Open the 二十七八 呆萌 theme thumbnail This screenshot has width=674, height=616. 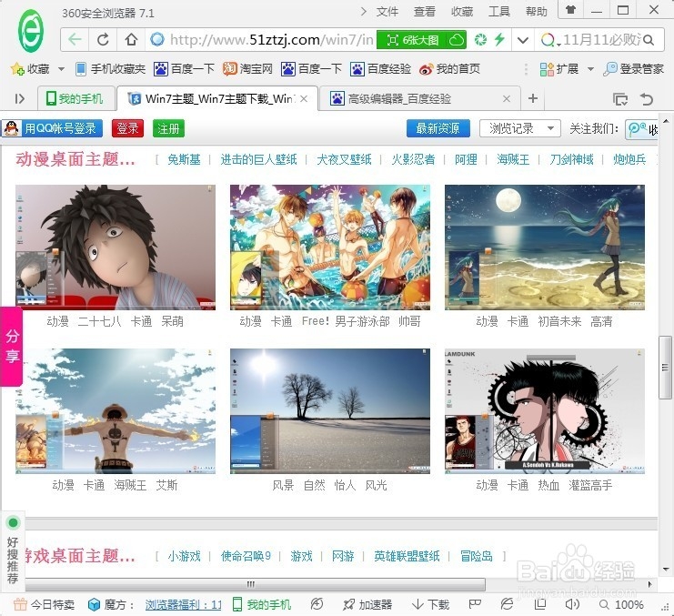pyautogui.click(x=116, y=247)
